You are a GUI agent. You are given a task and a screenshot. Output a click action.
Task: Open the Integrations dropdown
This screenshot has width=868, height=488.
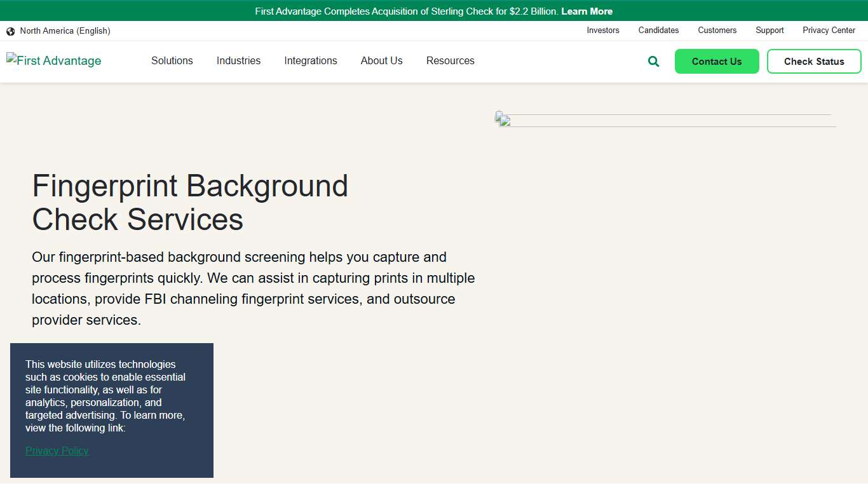tap(311, 60)
